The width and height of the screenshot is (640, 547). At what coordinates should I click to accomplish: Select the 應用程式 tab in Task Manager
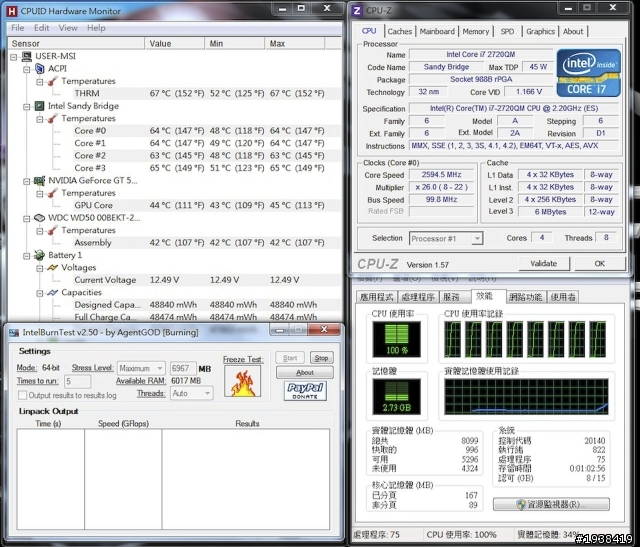[x=376, y=297]
